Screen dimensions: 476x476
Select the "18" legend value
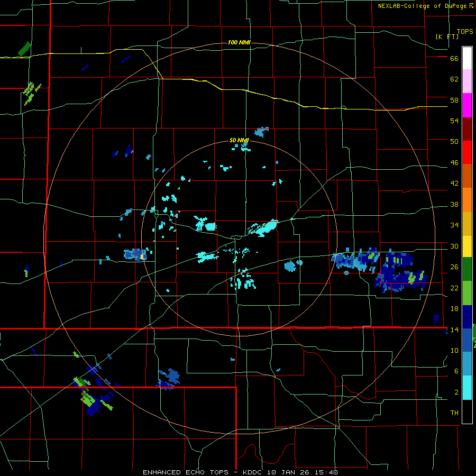point(454,309)
